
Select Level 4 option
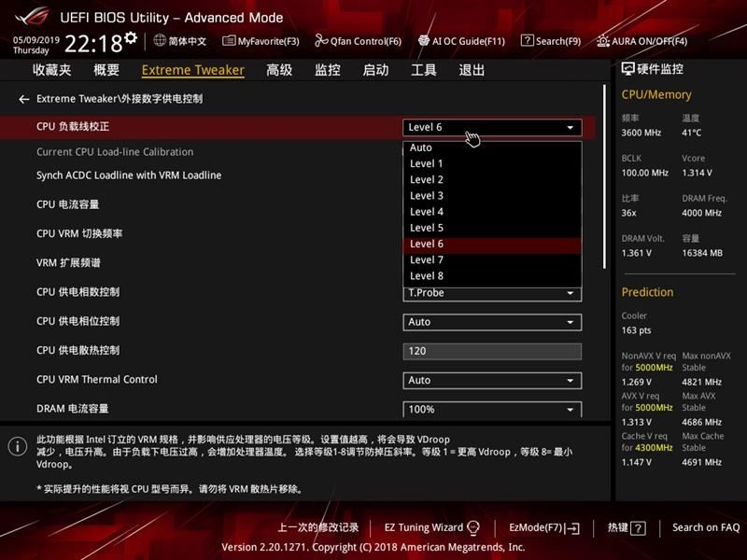coord(492,212)
